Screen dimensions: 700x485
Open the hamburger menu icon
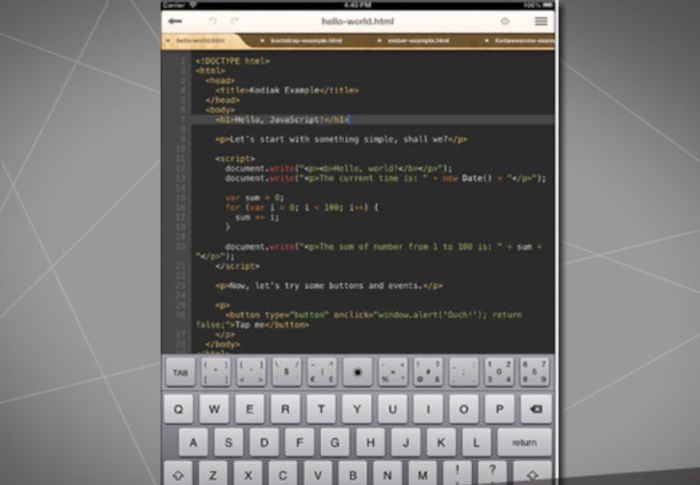point(541,21)
